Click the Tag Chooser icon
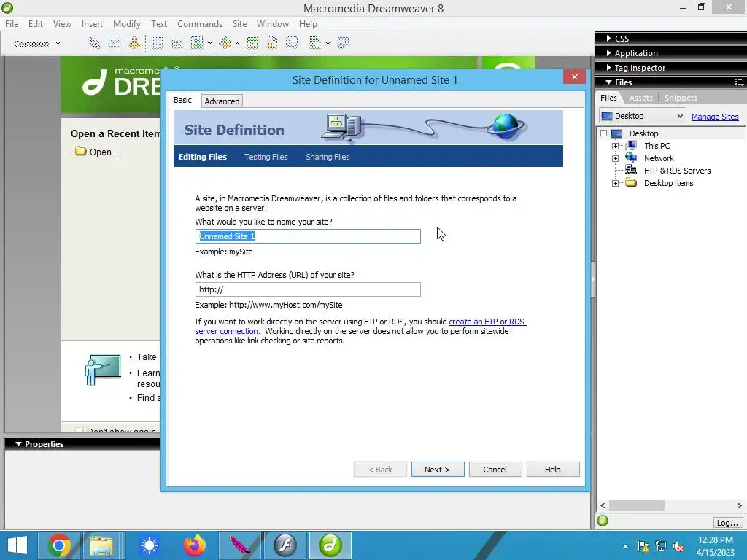This screenshot has width=747, height=560. 343,43
